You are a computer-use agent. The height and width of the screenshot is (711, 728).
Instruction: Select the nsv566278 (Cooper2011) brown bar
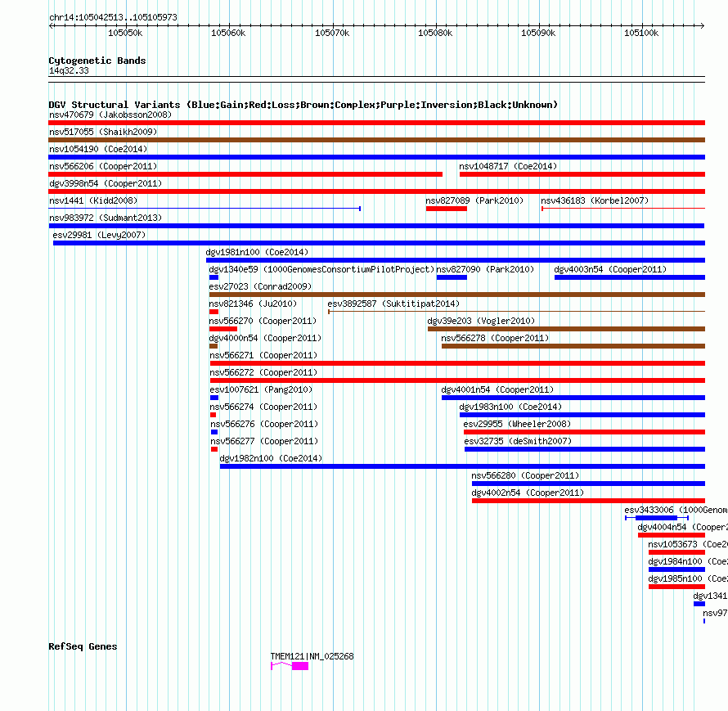tap(573, 346)
